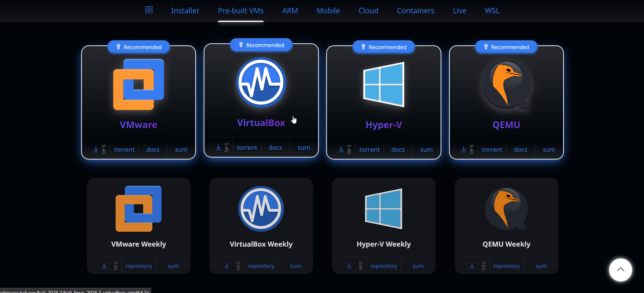Open docs for recommended Hyper-V image
This screenshot has width=644, height=293.
tap(398, 150)
